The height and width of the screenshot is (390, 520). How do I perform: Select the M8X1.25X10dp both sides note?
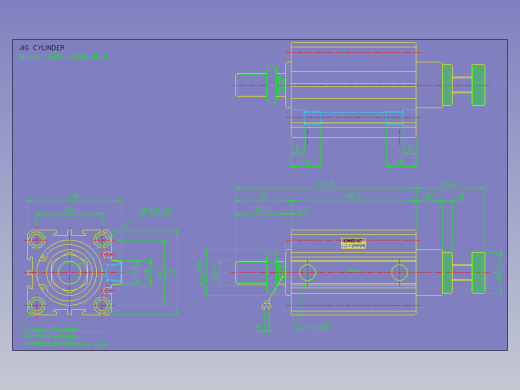[x=67, y=344]
